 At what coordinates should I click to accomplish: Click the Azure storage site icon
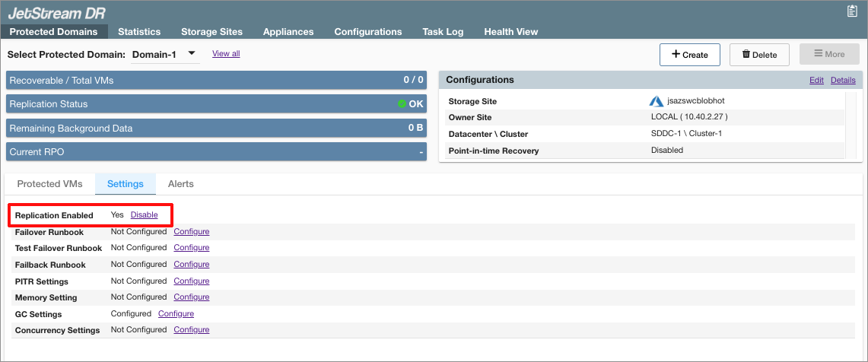(657, 101)
